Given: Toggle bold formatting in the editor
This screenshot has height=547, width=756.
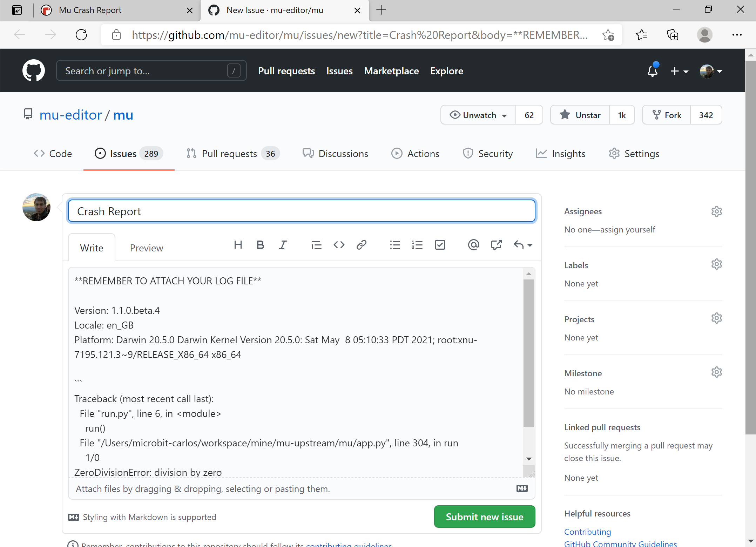Looking at the screenshot, I should click(x=260, y=245).
